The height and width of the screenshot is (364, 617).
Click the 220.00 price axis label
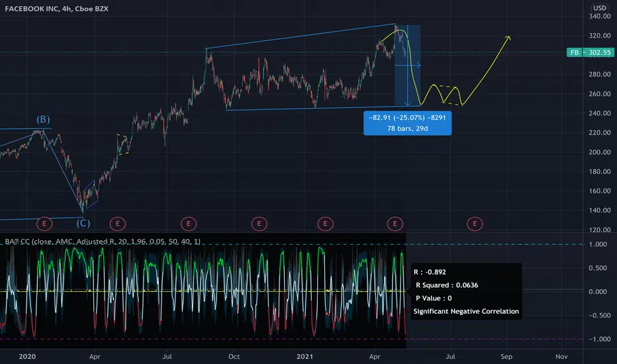coord(600,132)
